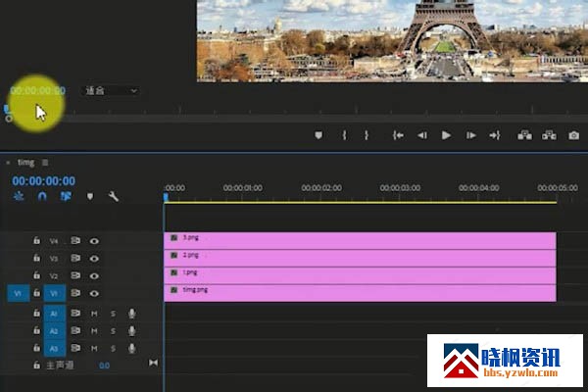Viewport: 588px width, 392px height.
Task: Toggle sync lock on track V2
Action: point(75,275)
